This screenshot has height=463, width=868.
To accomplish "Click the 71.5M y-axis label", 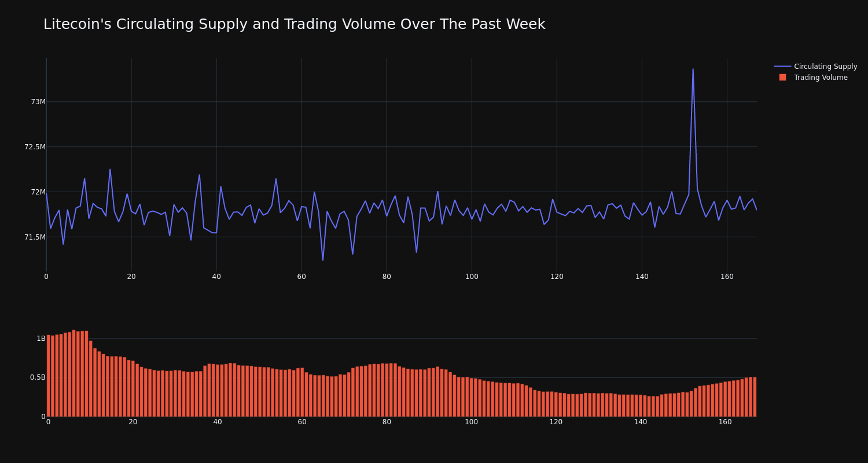I will (x=35, y=237).
